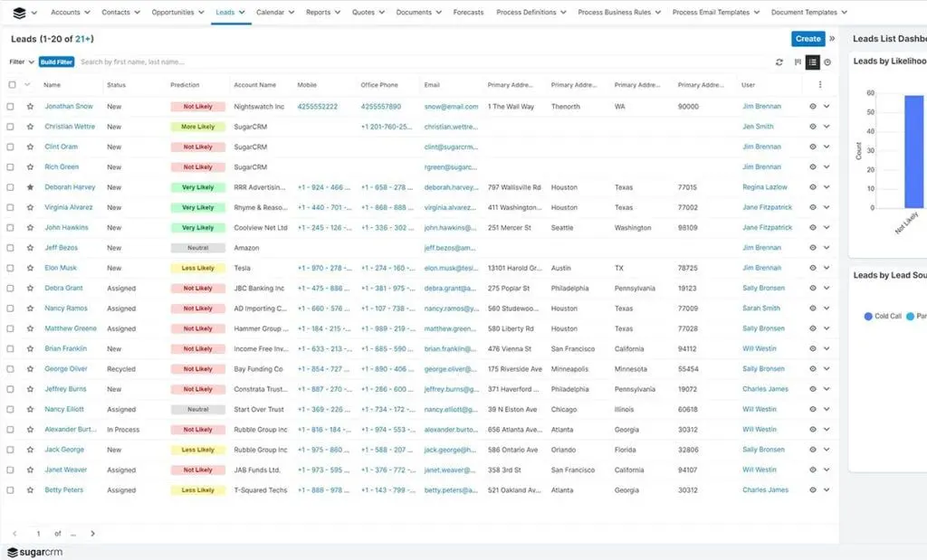This screenshot has width=927, height=560.
Task: Open the Opportunities module tab
Action: coord(173,13)
